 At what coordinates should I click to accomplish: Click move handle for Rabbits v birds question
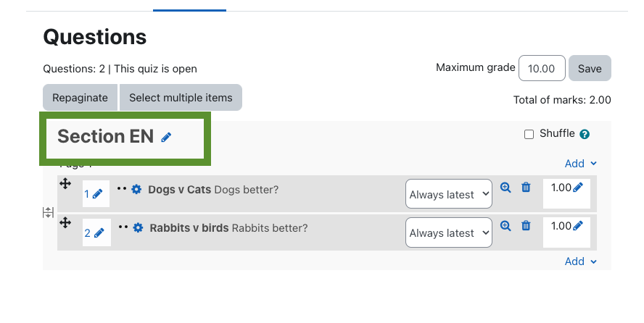pos(65,222)
